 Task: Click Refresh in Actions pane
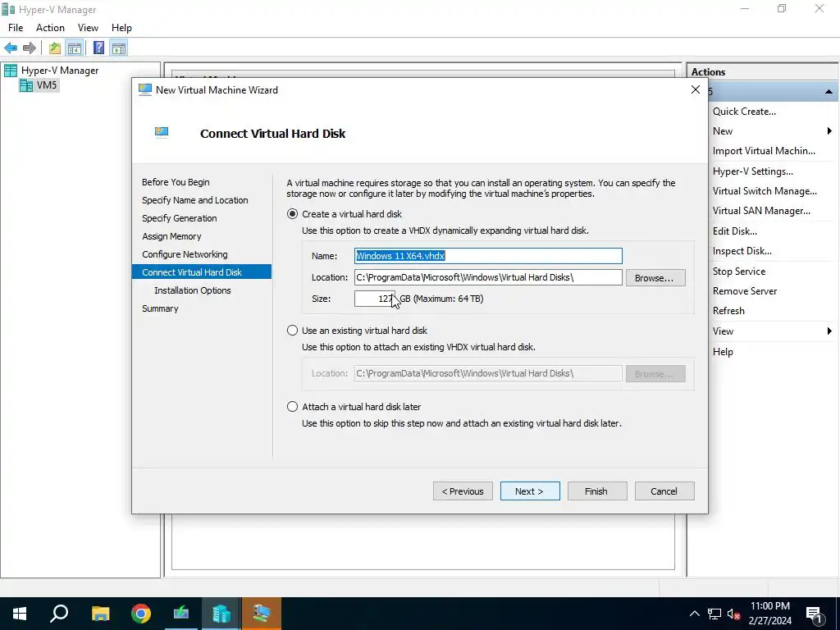728,311
